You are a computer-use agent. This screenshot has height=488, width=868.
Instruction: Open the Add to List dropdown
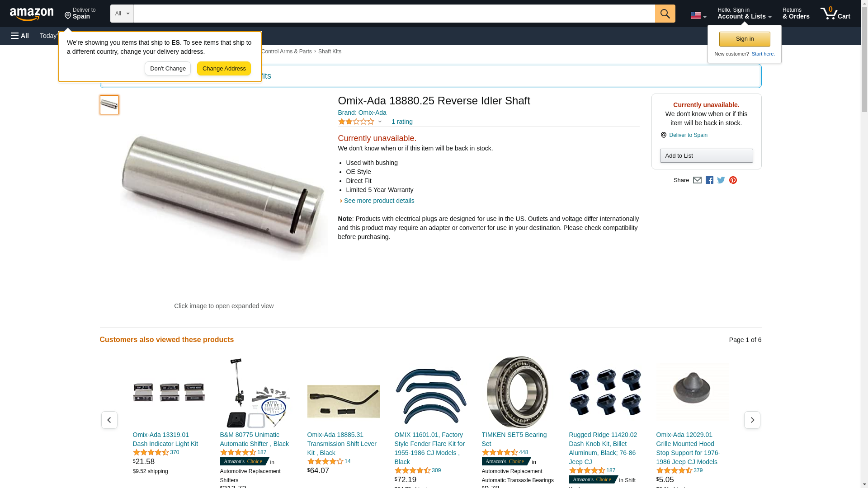pos(706,156)
